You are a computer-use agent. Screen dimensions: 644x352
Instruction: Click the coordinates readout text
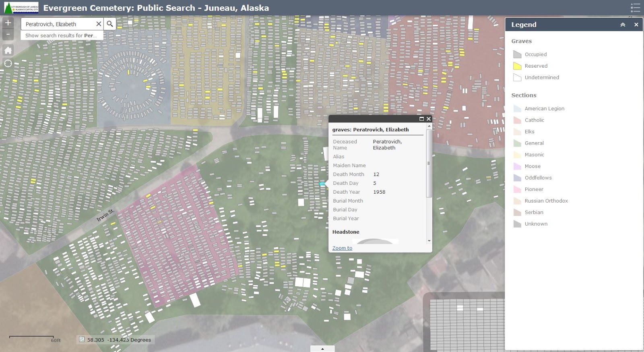tap(119, 340)
